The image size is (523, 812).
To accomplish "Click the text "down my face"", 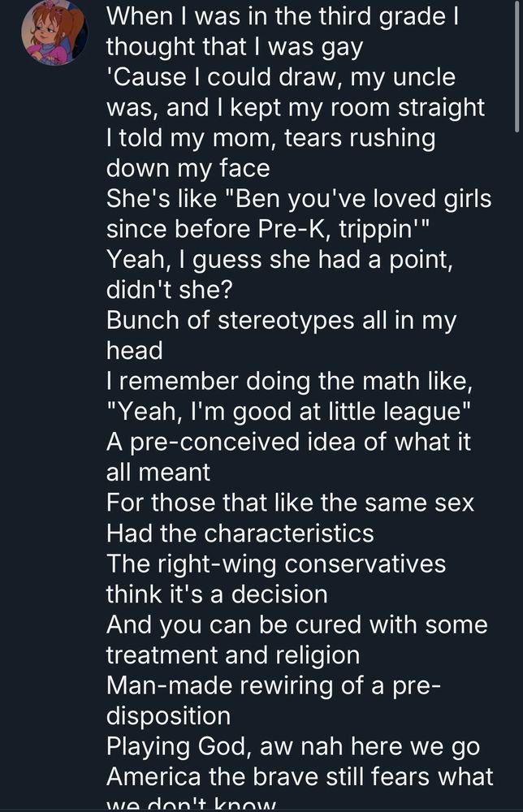I will pyautogui.click(x=188, y=169).
